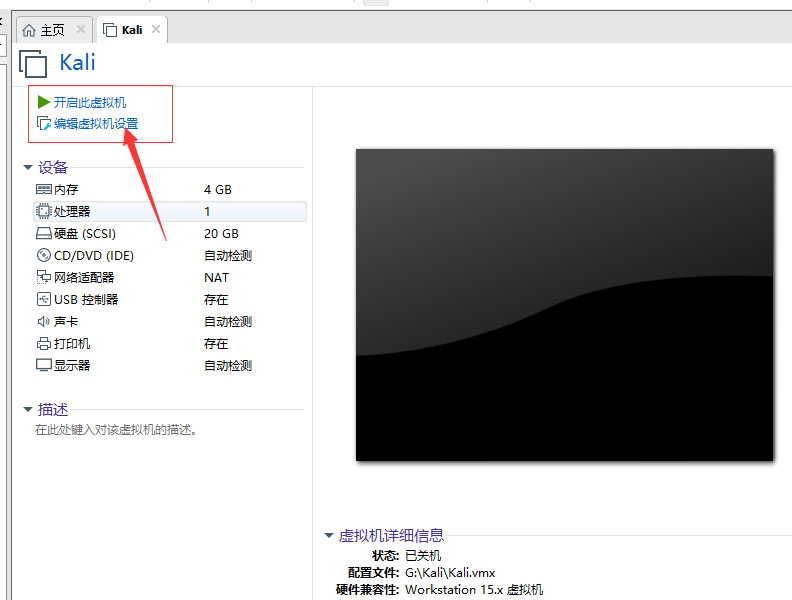Switch to the 主页 home tab

54,30
